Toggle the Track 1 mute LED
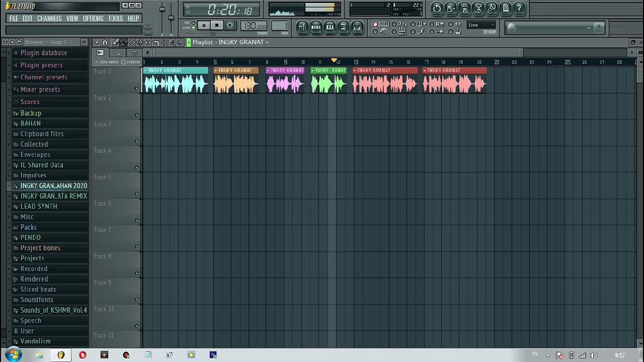 (x=136, y=88)
